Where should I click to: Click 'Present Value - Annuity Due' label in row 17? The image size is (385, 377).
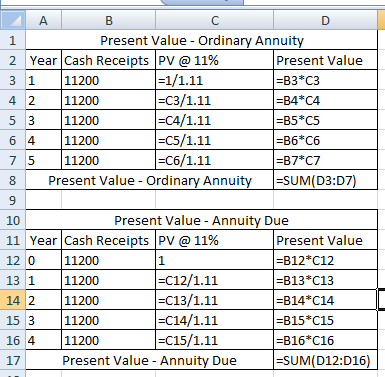[150, 360]
